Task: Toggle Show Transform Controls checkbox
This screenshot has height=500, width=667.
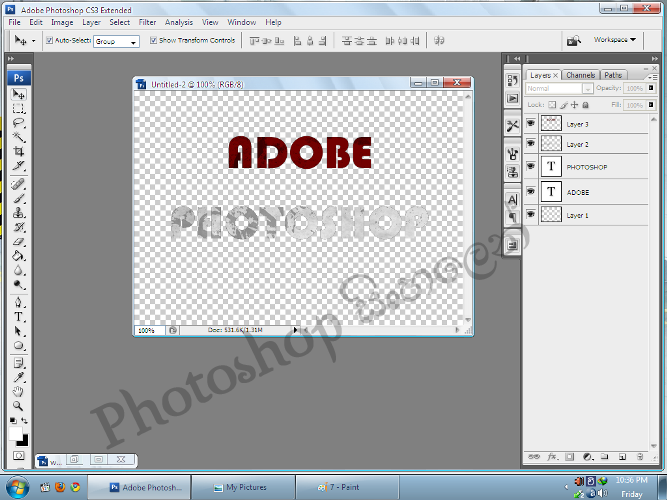Action: (x=153, y=40)
